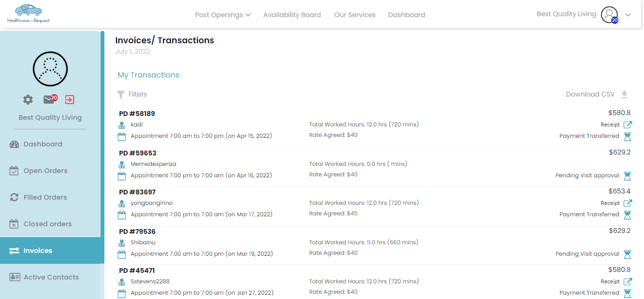
Task: Click the My Transactions link
Action: pos(149,75)
